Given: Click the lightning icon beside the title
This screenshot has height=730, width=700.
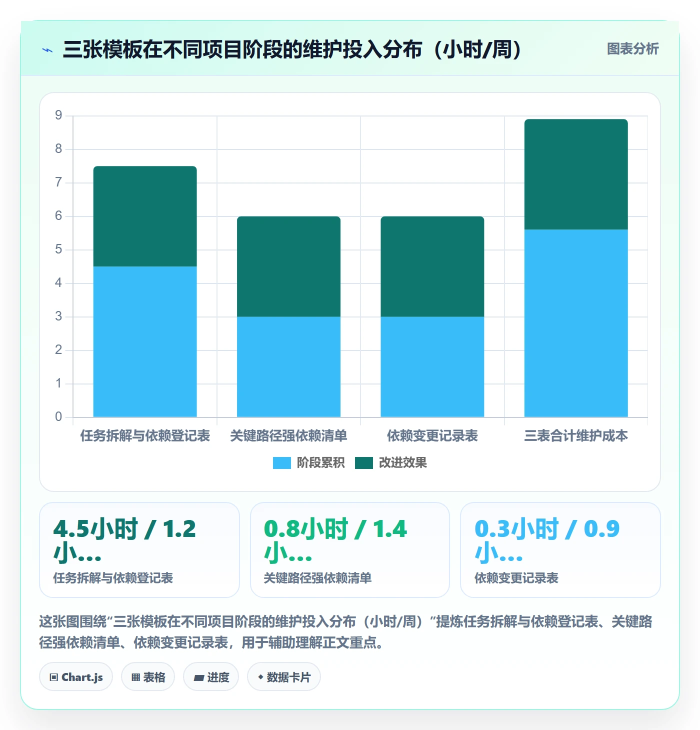Looking at the screenshot, I should 47,50.
